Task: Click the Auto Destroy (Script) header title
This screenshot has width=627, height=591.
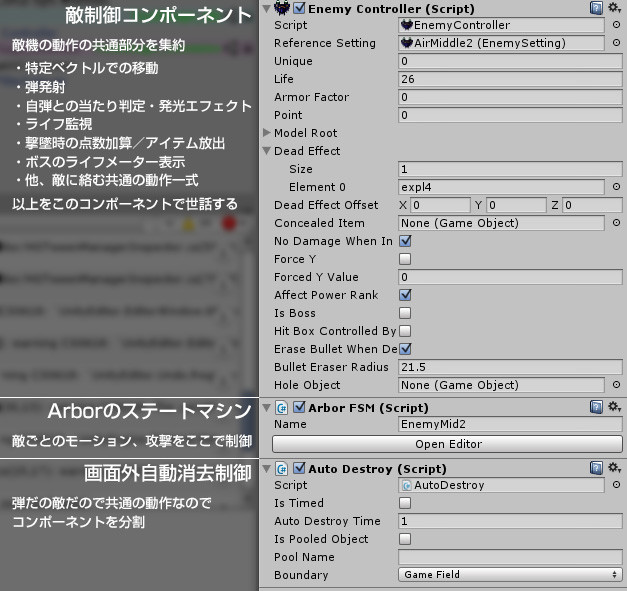Action: pyautogui.click(x=377, y=469)
